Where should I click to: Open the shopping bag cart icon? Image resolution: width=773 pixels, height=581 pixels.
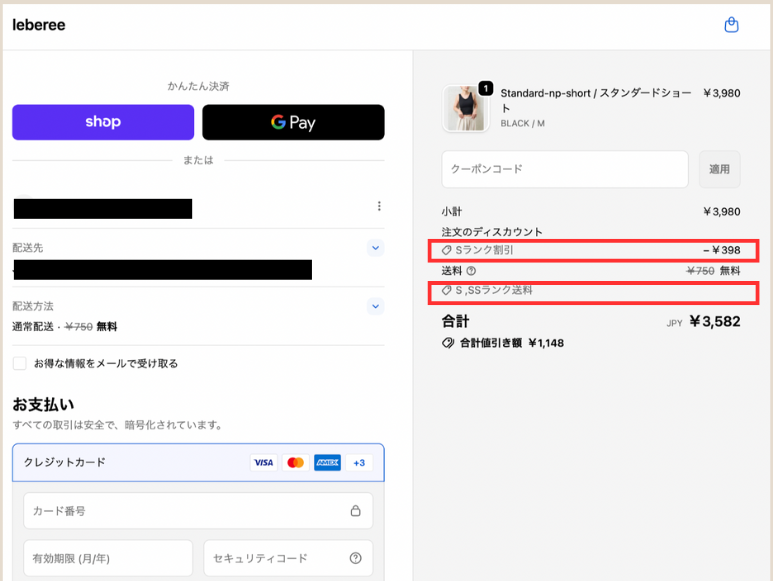click(x=731, y=25)
